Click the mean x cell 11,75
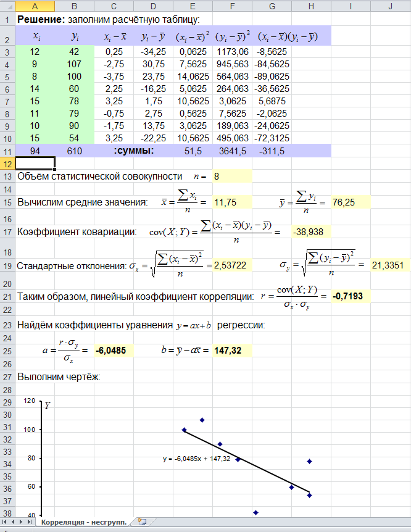The image size is (411, 532). pyautogui.click(x=232, y=202)
